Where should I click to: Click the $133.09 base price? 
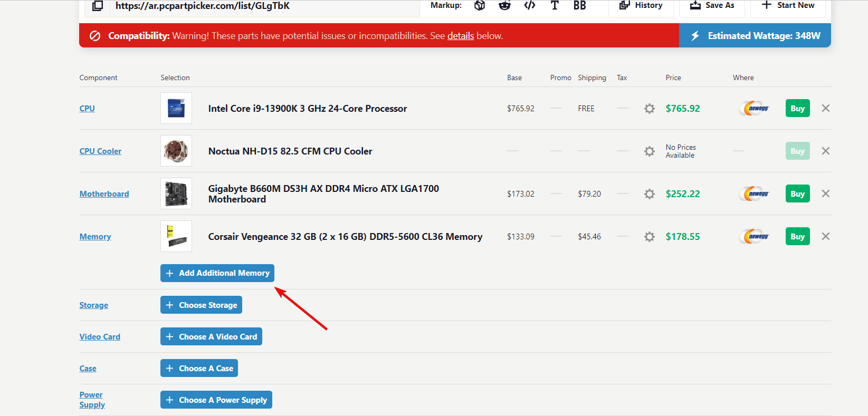click(x=521, y=237)
